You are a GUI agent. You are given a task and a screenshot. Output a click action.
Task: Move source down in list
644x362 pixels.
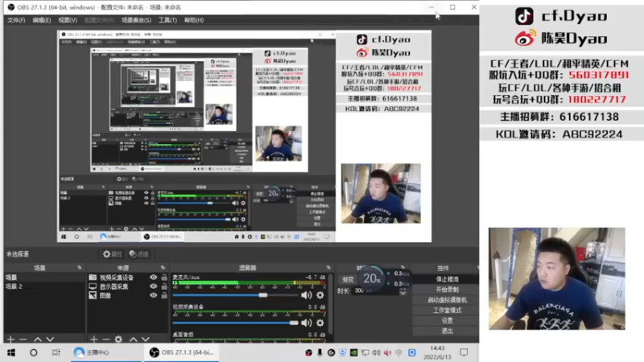point(146,339)
